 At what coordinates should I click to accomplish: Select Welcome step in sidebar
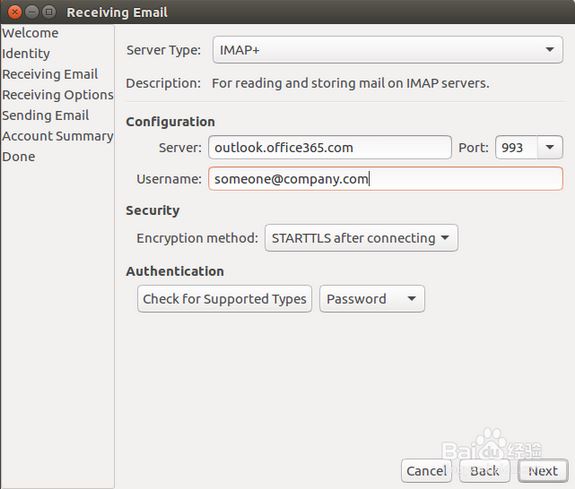[30, 33]
